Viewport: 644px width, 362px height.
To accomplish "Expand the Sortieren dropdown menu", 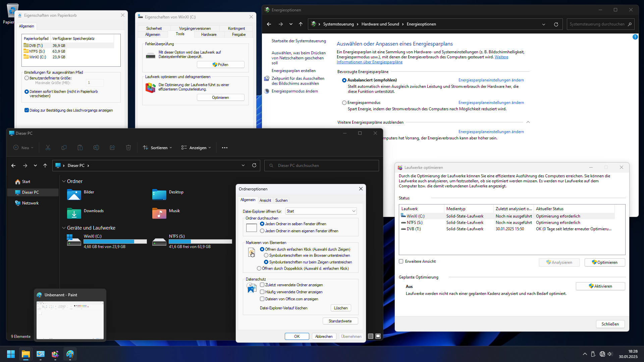I will click(158, 147).
